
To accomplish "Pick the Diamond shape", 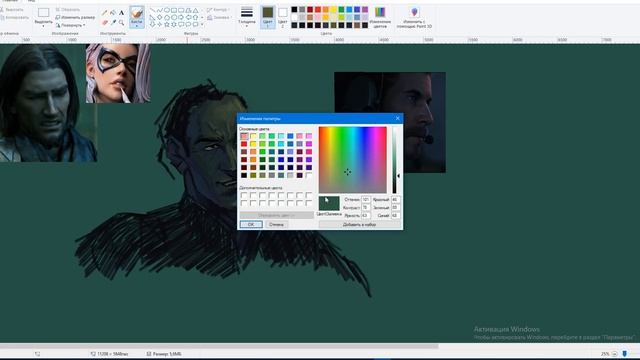I will pyautogui.click(x=160, y=17).
